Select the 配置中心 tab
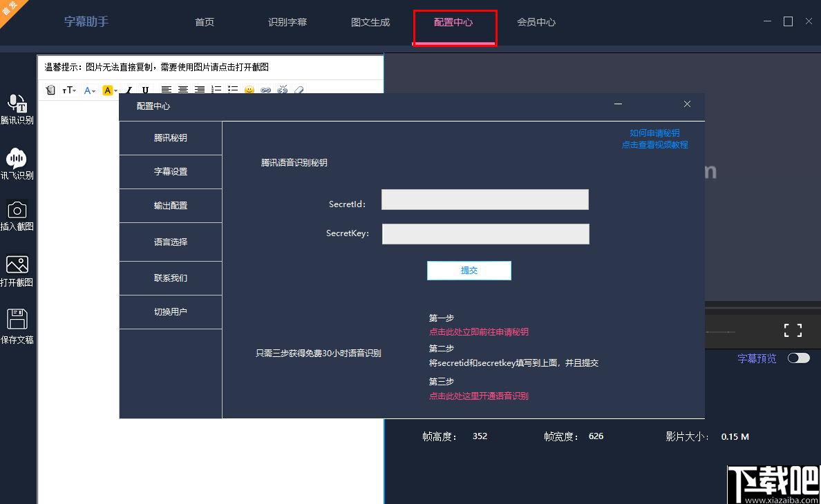Viewport: 821px width, 504px height. coord(453,22)
